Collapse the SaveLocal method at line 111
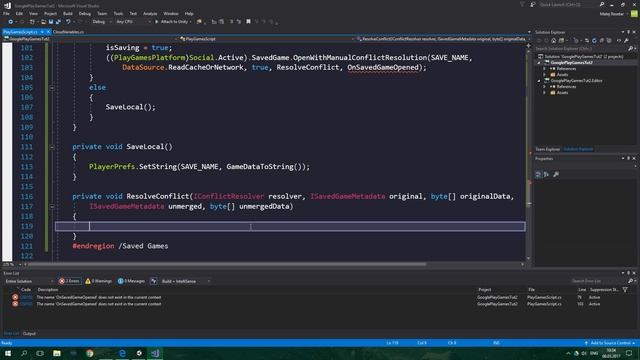This screenshot has height=360, width=640. coord(52,147)
